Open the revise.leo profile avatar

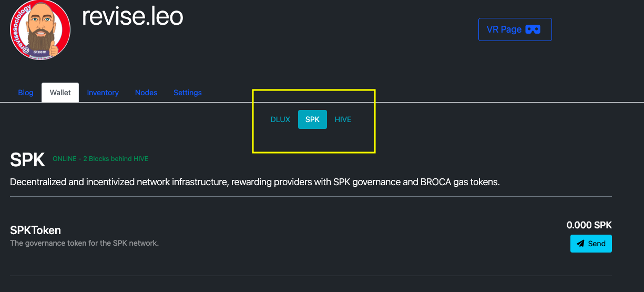click(x=40, y=30)
